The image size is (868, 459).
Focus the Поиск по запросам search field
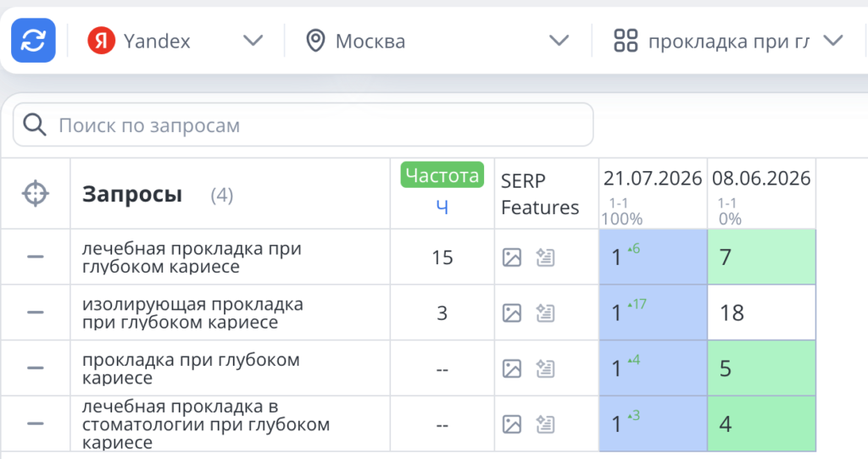pos(303,125)
